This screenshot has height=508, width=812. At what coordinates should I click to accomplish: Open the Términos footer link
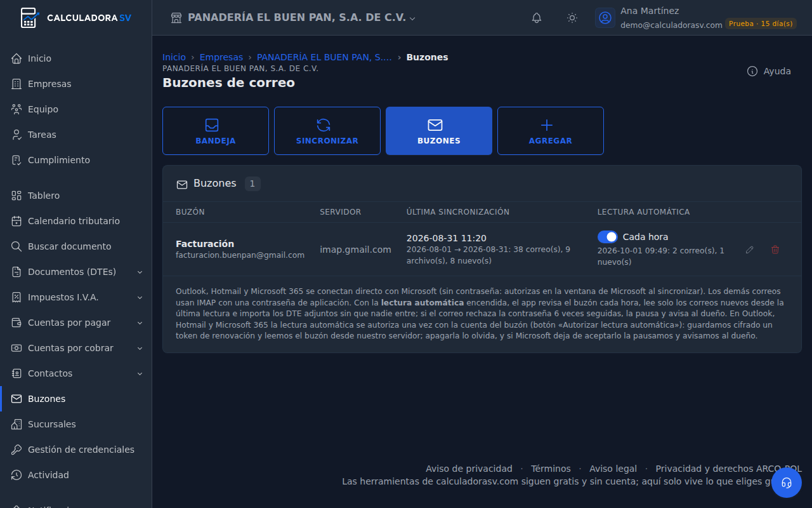[551, 469]
